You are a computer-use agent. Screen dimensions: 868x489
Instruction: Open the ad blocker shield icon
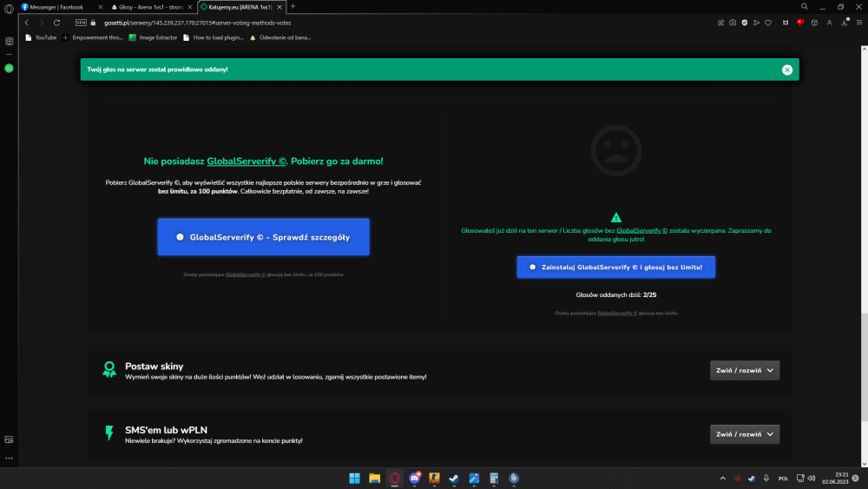point(745,23)
